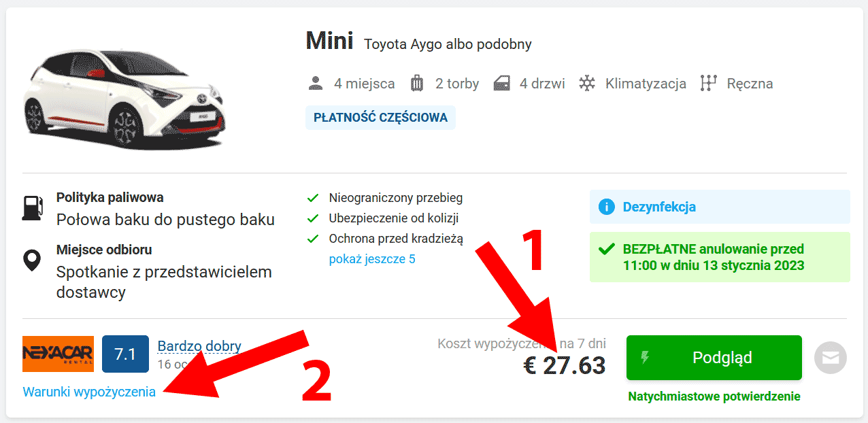Screen dimensions: 868x423
Task: Expand the list with pokaż jeszcze 5
Action: 372,259
